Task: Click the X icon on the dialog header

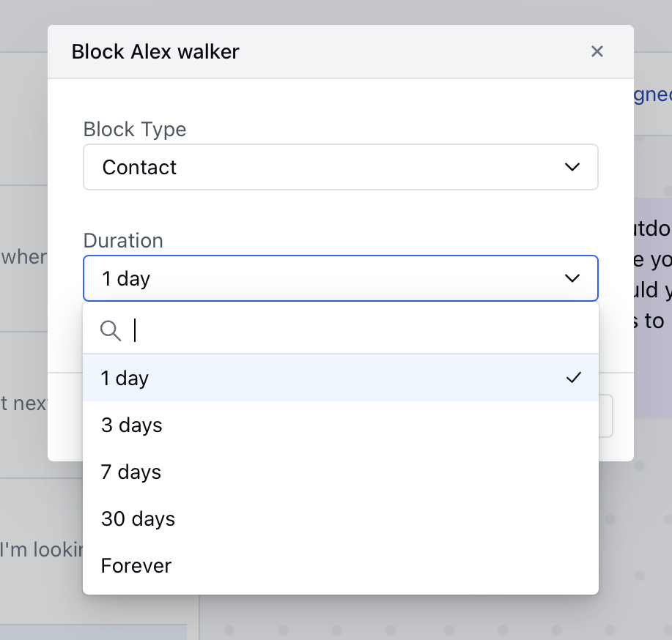Action: point(597,51)
